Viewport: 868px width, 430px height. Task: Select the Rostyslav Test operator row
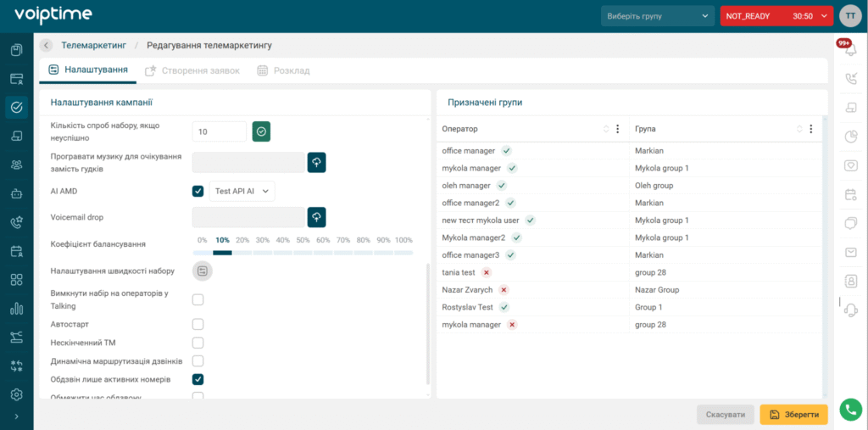pyautogui.click(x=629, y=307)
